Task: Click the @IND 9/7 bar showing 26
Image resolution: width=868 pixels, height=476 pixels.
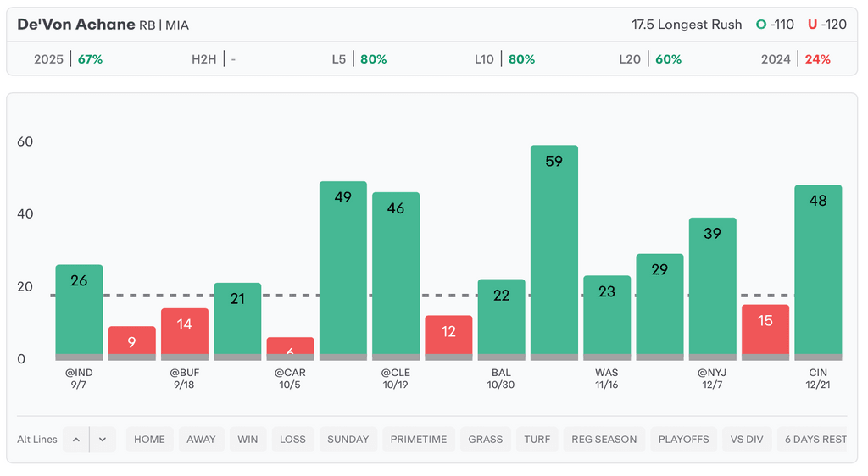Action: (79, 312)
